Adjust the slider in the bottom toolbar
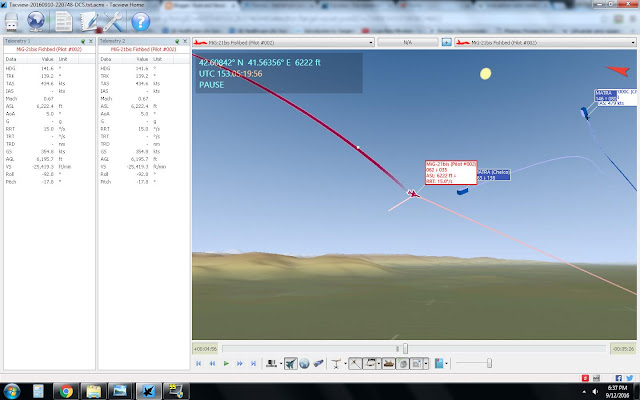This screenshot has height=400, width=640. click(489, 363)
